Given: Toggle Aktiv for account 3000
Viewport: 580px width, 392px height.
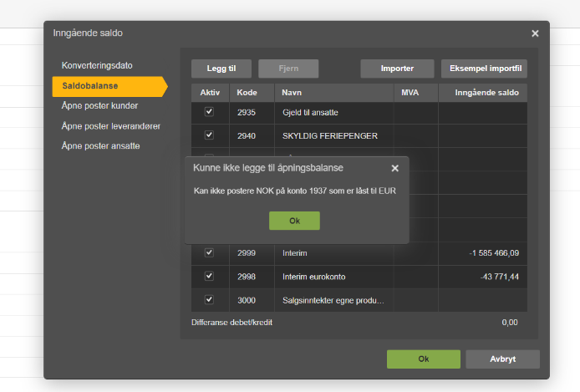Looking at the screenshot, I should coord(209,299).
